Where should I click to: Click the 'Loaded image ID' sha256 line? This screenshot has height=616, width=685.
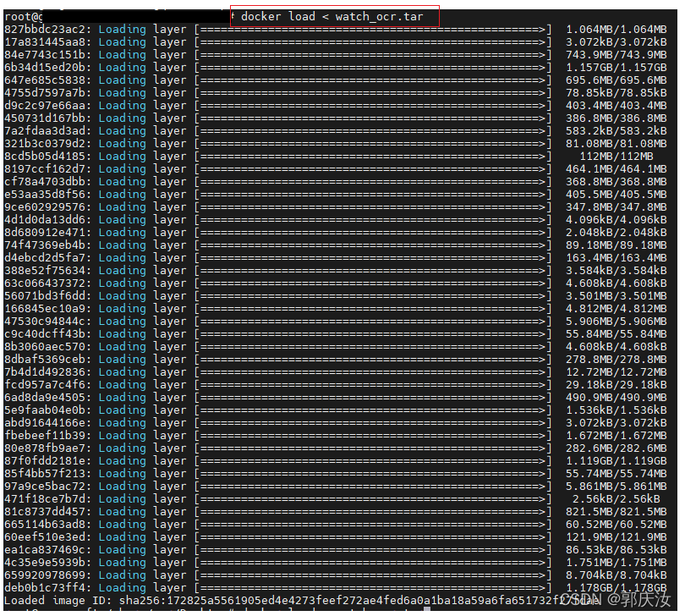point(301,600)
